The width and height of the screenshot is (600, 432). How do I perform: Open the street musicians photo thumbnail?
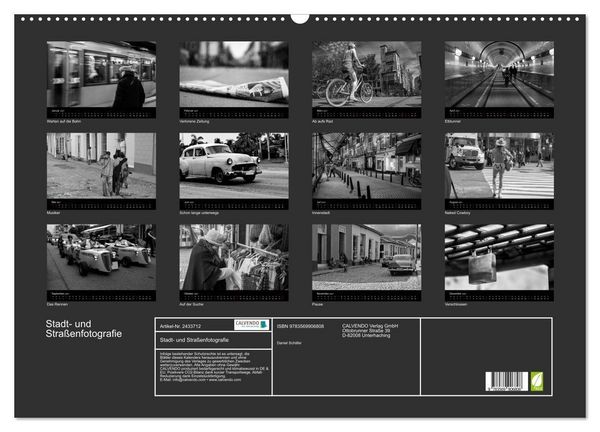(x=101, y=166)
